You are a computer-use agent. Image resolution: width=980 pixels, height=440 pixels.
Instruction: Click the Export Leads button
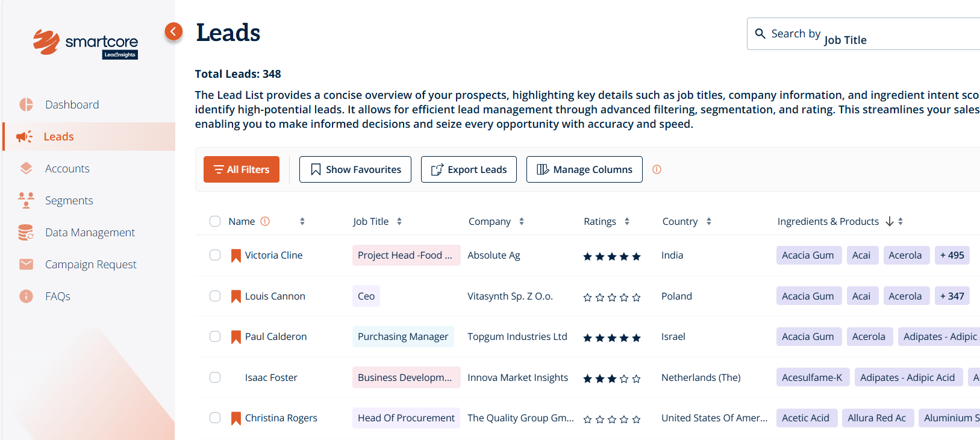pos(469,169)
